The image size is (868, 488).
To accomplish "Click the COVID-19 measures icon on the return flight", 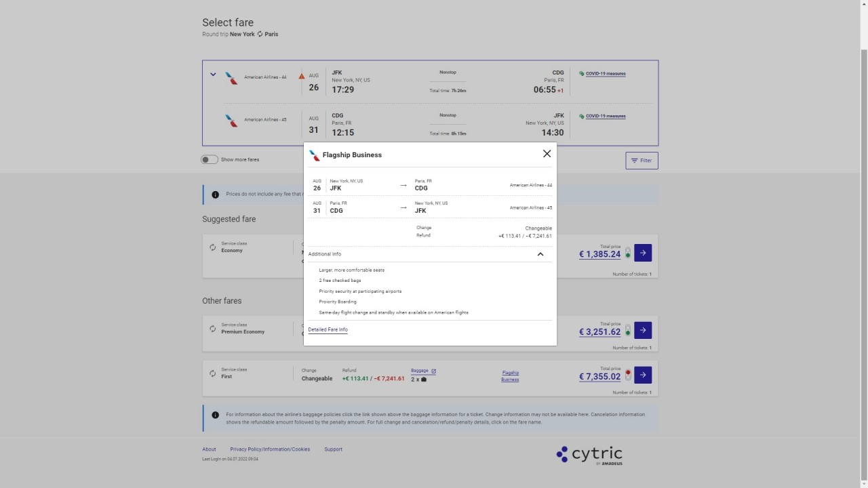I will tap(581, 116).
